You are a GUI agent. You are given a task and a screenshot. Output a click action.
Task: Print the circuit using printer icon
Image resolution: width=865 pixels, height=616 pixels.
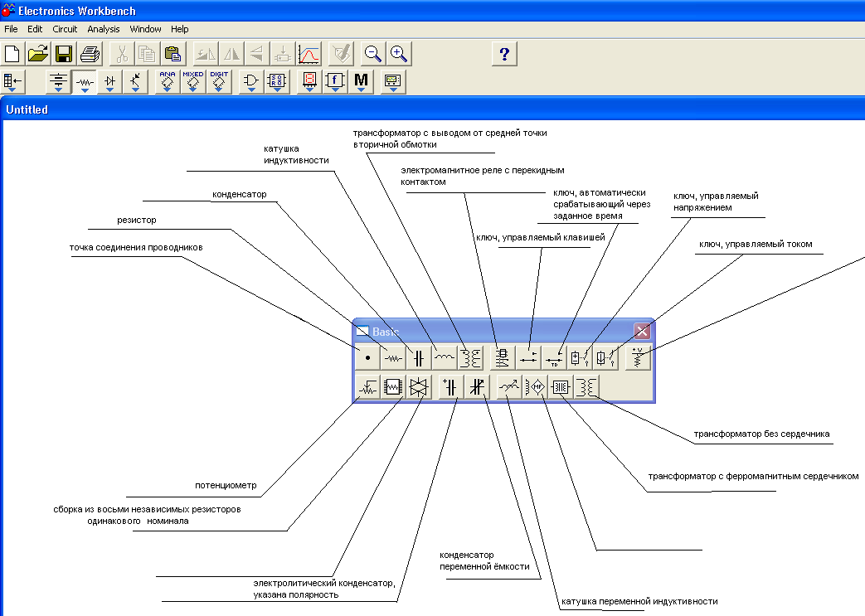point(90,54)
